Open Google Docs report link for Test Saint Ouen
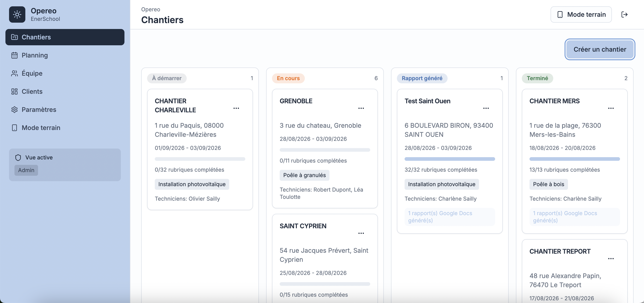This screenshot has width=644, height=303. pyautogui.click(x=449, y=217)
